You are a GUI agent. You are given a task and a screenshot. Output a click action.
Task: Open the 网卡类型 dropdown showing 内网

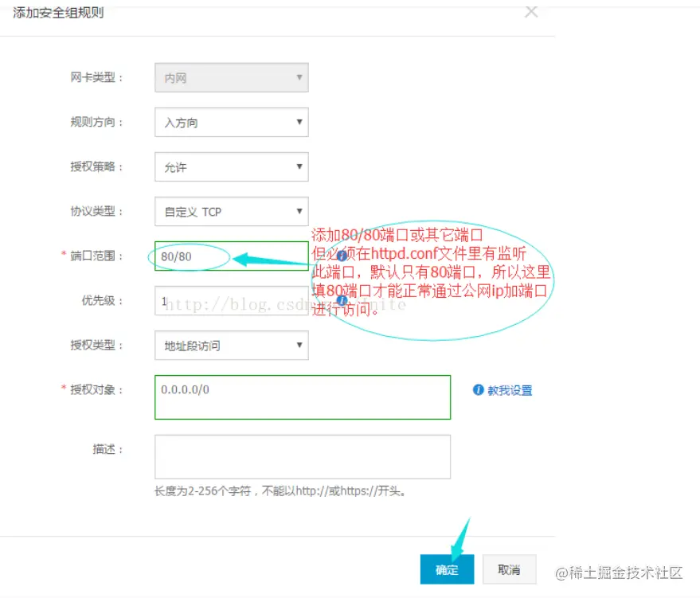pyautogui.click(x=231, y=78)
